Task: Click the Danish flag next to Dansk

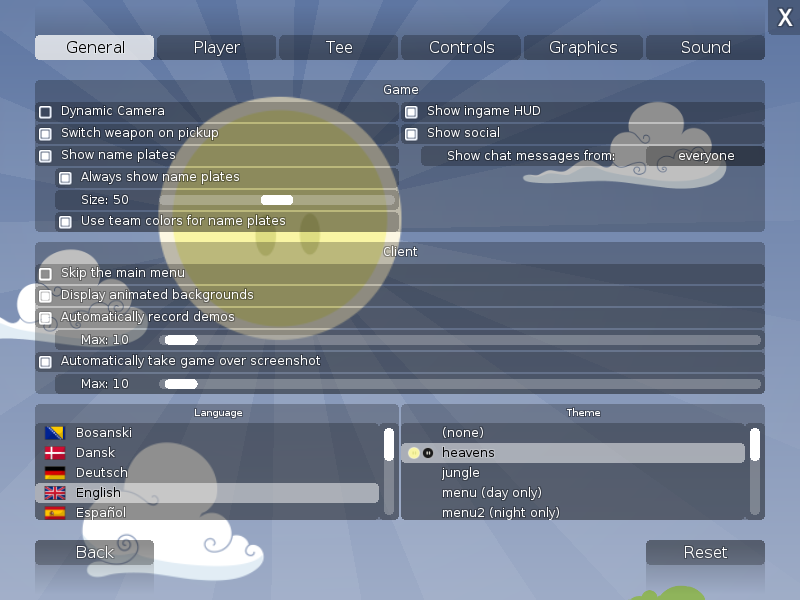Action: point(55,453)
